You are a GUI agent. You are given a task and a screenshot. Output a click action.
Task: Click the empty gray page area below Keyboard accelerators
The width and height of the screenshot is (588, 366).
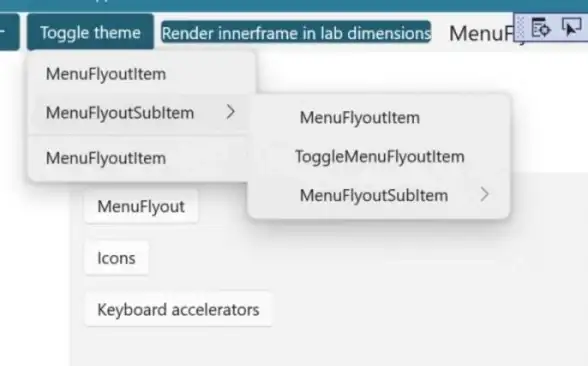point(326,347)
